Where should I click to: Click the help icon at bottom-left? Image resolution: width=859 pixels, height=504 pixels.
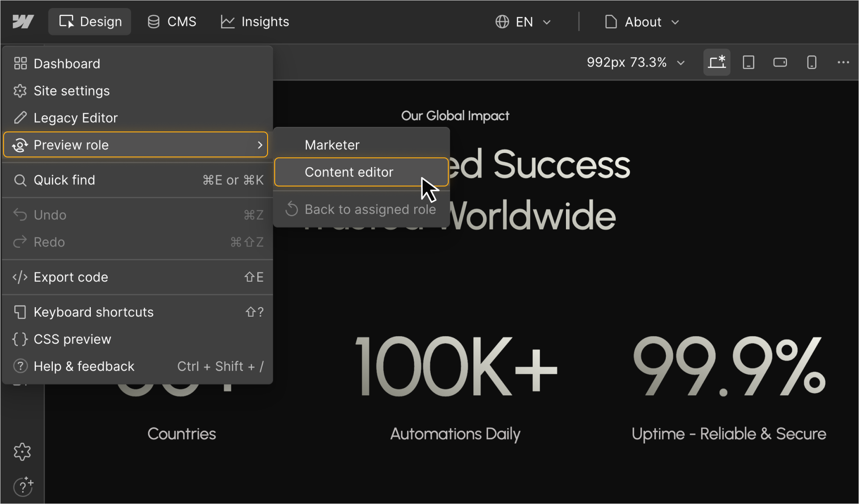[x=23, y=487]
